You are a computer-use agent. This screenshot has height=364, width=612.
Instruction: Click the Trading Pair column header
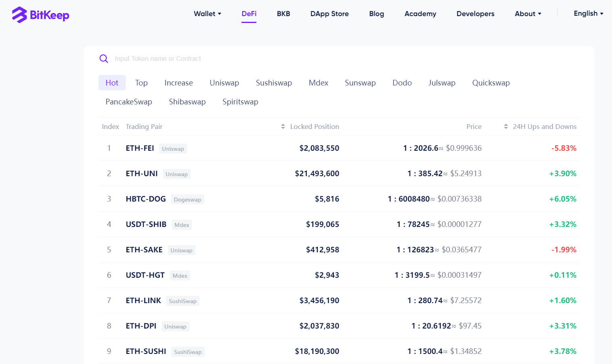click(144, 127)
